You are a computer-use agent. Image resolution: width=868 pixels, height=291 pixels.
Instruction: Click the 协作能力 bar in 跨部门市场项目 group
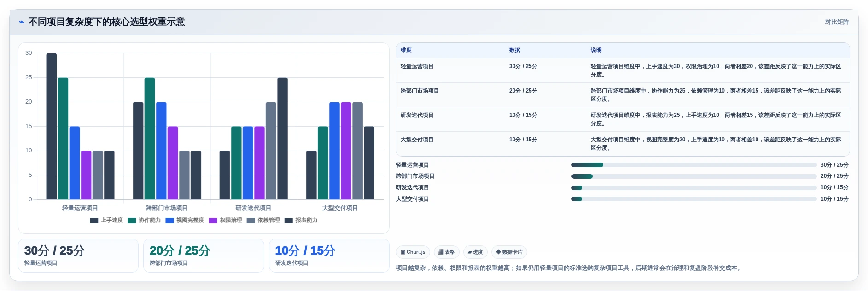[x=150, y=139]
